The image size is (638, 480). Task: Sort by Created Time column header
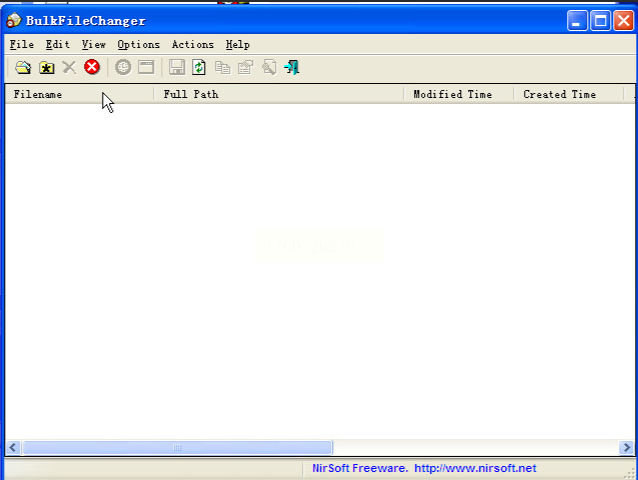pos(568,94)
